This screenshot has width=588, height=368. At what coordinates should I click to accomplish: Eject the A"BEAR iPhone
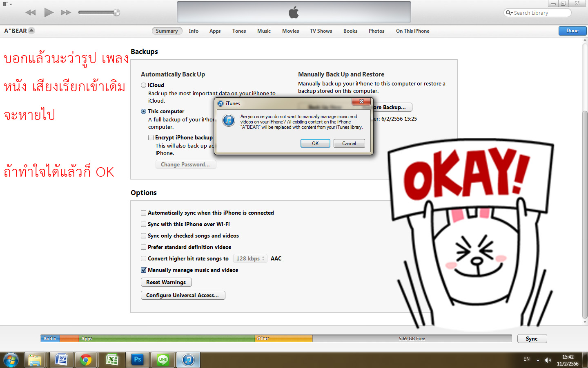(31, 31)
